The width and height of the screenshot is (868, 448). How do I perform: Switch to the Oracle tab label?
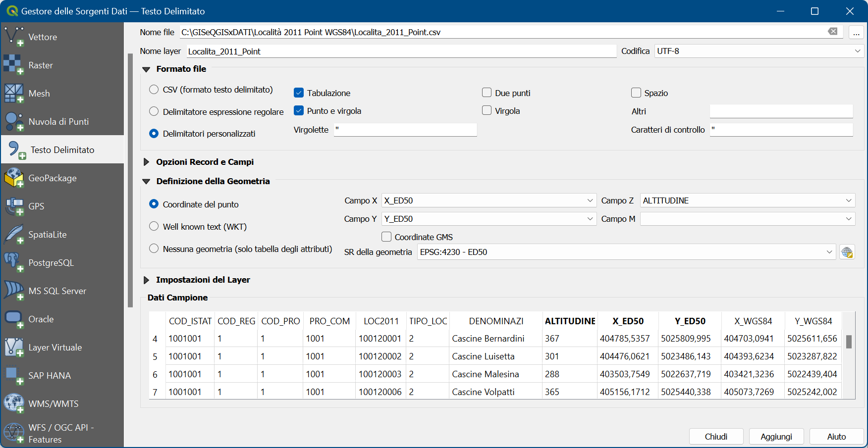(x=41, y=319)
